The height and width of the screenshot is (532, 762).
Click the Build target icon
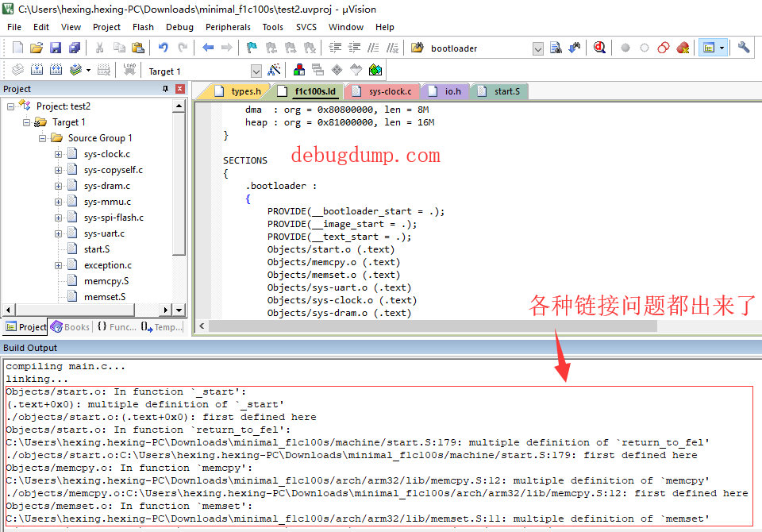coord(37,70)
